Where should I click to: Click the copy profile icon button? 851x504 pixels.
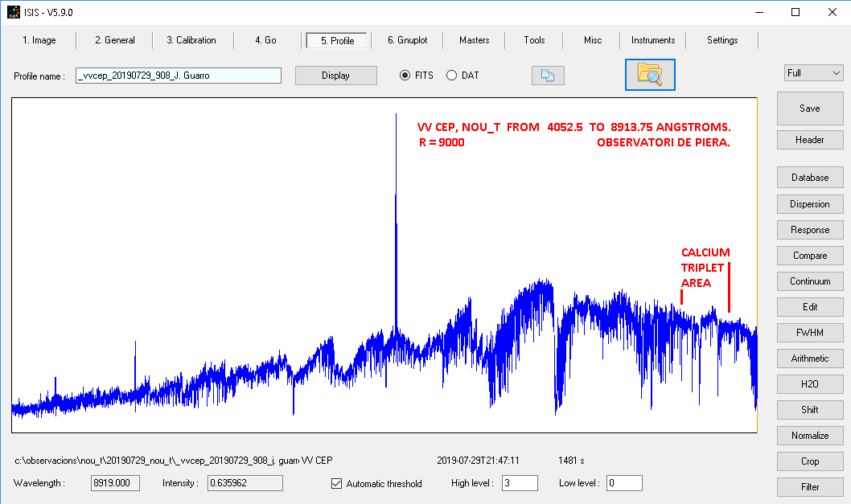point(548,76)
